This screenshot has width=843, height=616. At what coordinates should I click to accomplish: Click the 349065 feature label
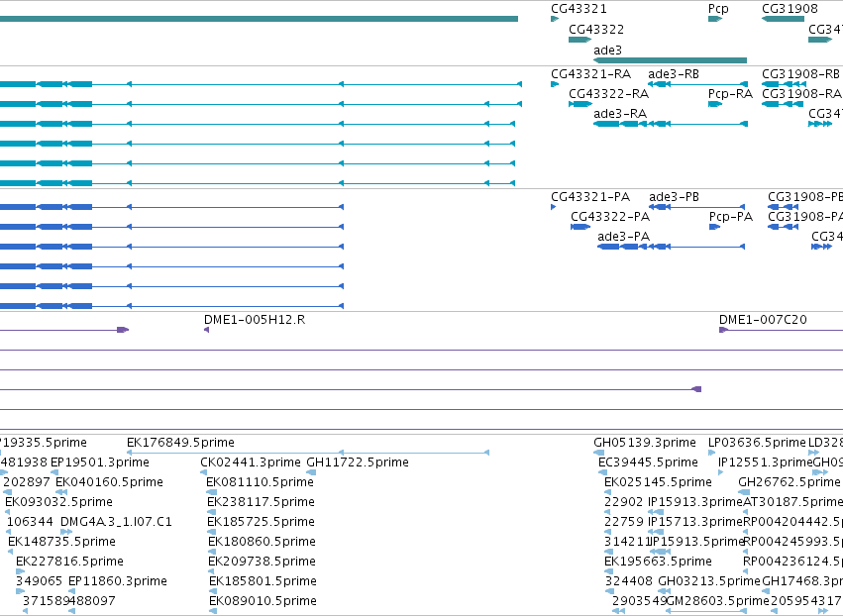pyautogui.click(x=40, y=581)
